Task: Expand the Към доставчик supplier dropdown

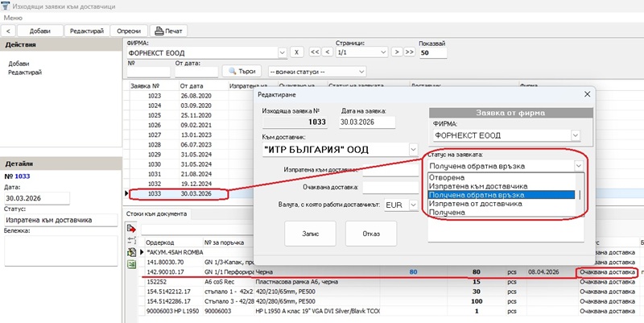Action: (x=411, y=149)
